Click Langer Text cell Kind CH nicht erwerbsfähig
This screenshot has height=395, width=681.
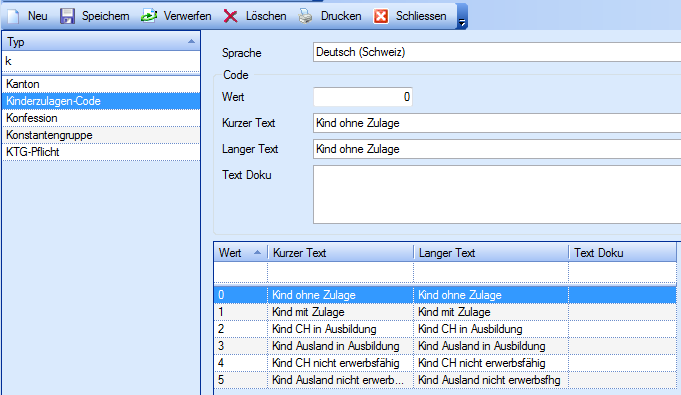click(491, 362)
